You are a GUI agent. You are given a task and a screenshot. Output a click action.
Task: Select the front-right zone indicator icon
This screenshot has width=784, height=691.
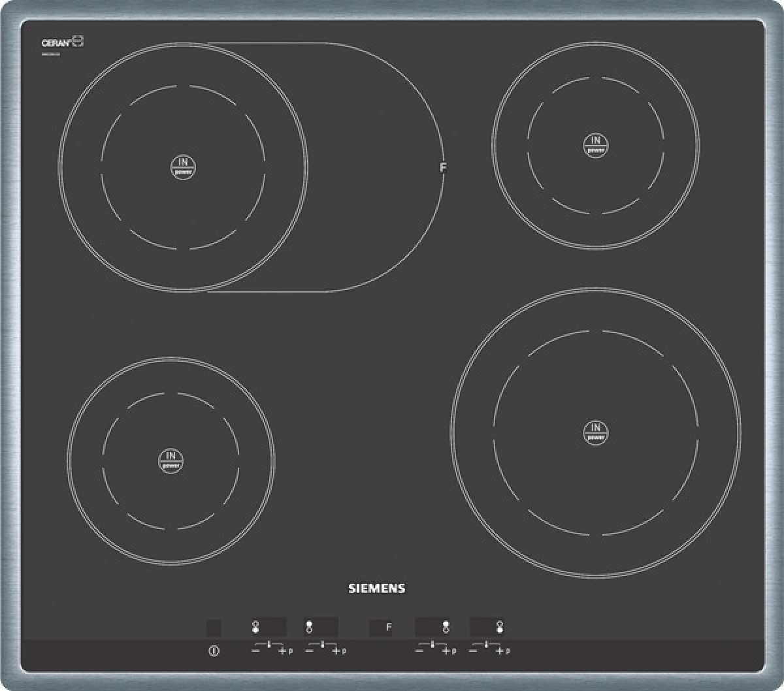[x=500, y=628]
